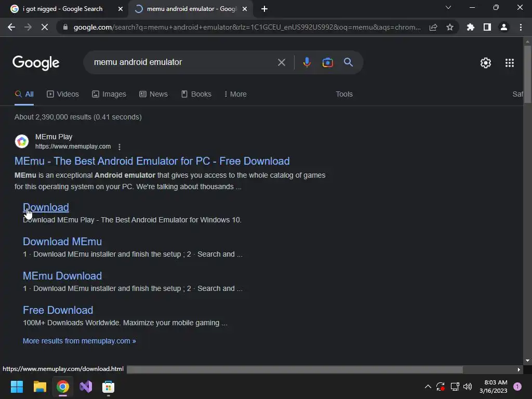
Task: Open the new tab plus button
Action: point(264,9)
